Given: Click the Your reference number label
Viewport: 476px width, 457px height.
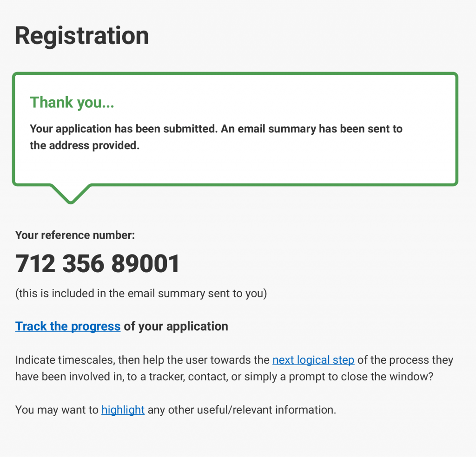Looking at the screenshot, I should 75,235.
